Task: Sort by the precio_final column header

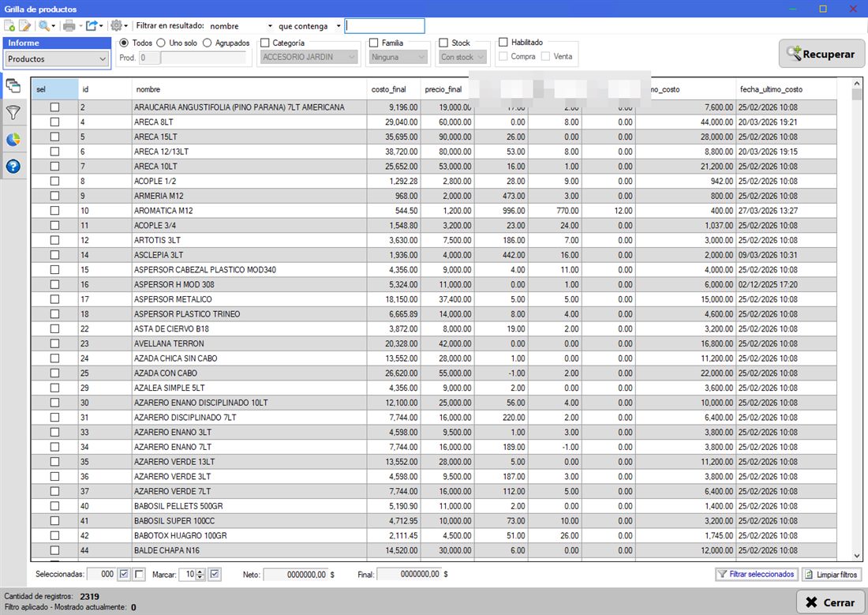Action: (444, 89)
